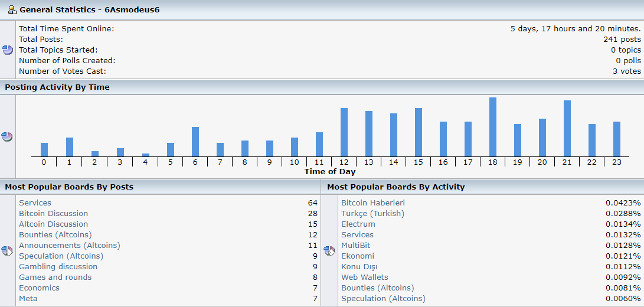Click the hour 12 bar in activity chart

pos(344,132)
